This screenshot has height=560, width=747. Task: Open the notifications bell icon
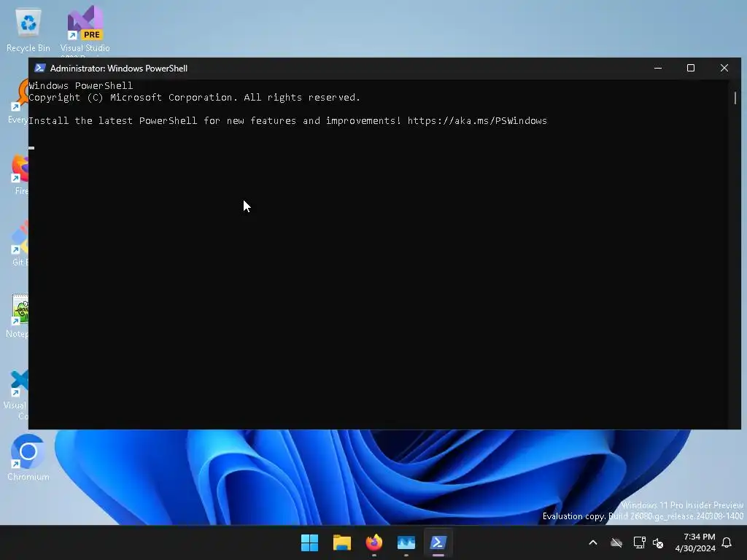coord(727,542)
